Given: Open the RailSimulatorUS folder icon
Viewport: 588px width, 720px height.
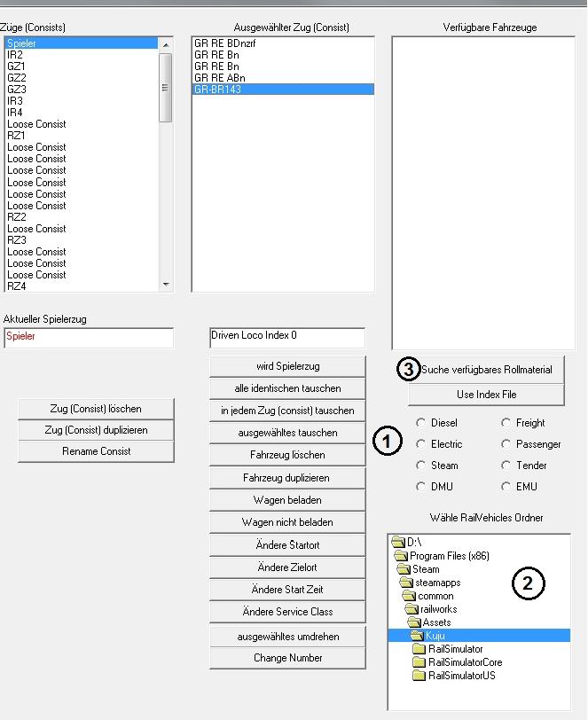Looking at the screenshot, I should tap(419, 676).
